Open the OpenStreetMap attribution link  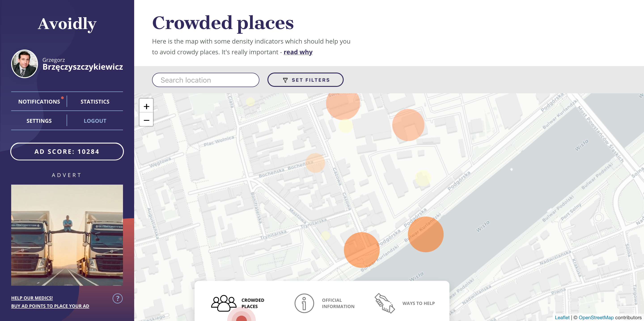[x=596, y=317]
